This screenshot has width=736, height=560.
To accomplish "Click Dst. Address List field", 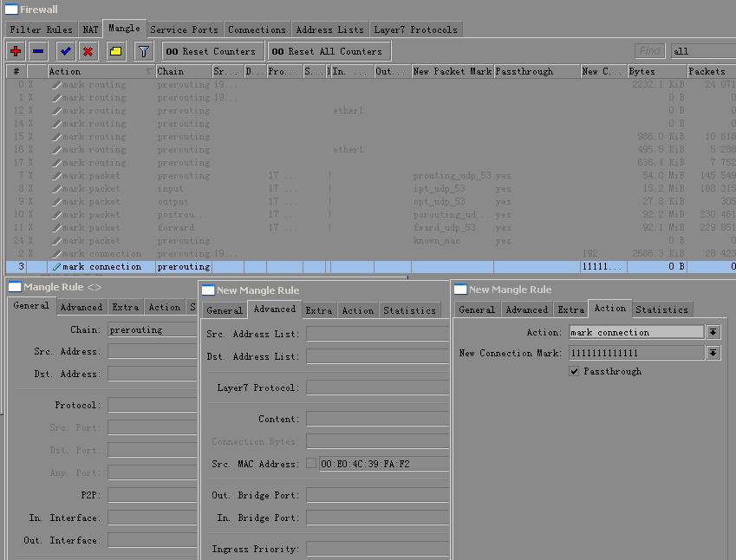I will pos(377,356).
